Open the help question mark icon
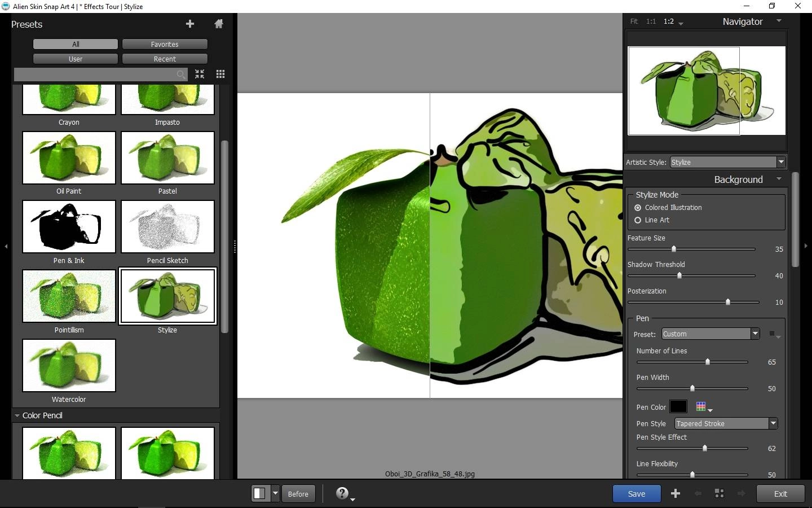Image resolution: width=812 pixels, height=508 pixels. (x=342, y=493)
